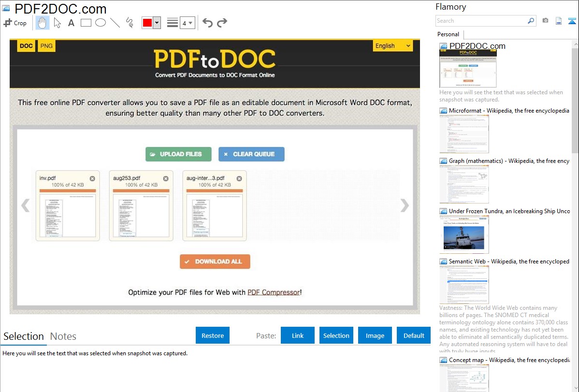Open the English language dropdown
The height and width of the screenshot is (392, 579).
(392, 46)
